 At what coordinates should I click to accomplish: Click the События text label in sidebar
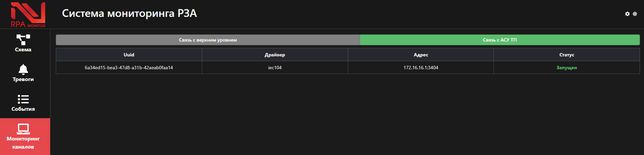pyautogui.click(x=23, y=109)
